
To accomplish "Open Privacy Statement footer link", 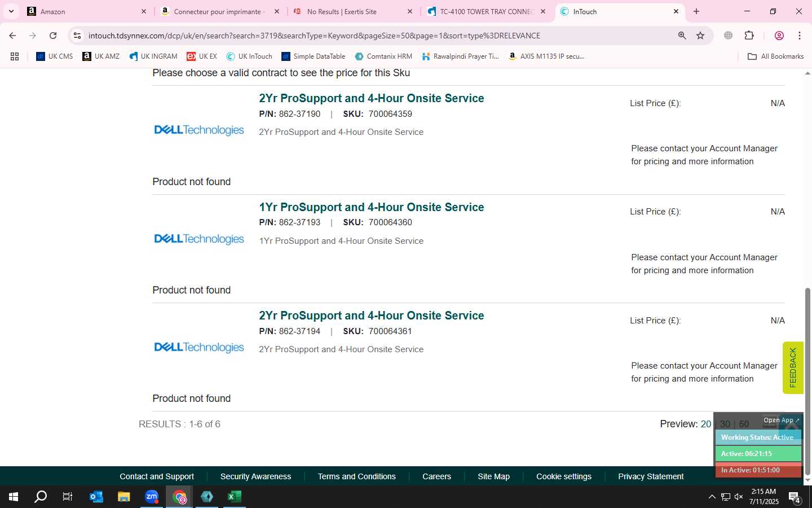I will (651, 476).
